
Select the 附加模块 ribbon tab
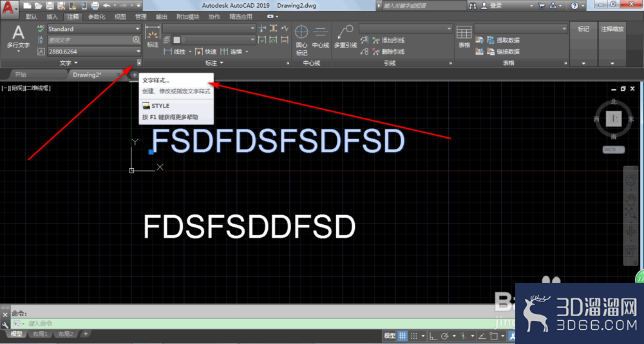point(187,17)
